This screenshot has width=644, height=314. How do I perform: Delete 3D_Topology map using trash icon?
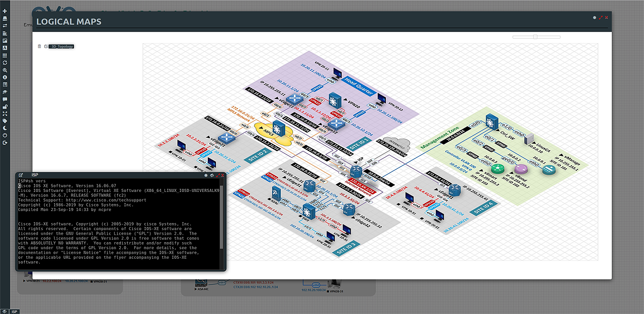(x=39, y=46)
